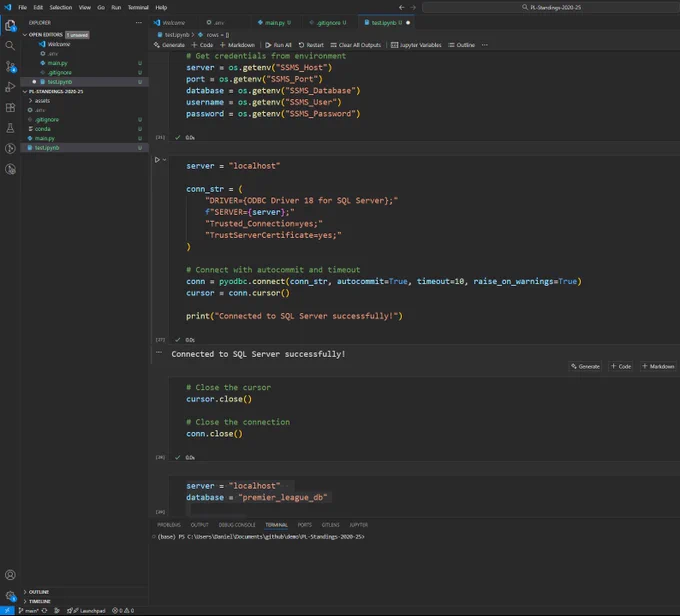Open the Accounts icon in activity bar
The height and width of the screenshot is (616, 680).
[x=10, y=575]
